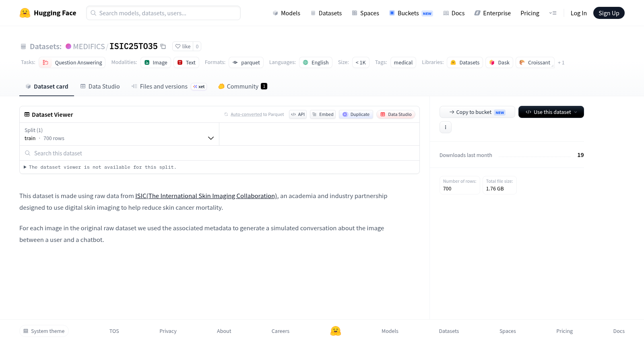Open the footer Docs link

619,331
